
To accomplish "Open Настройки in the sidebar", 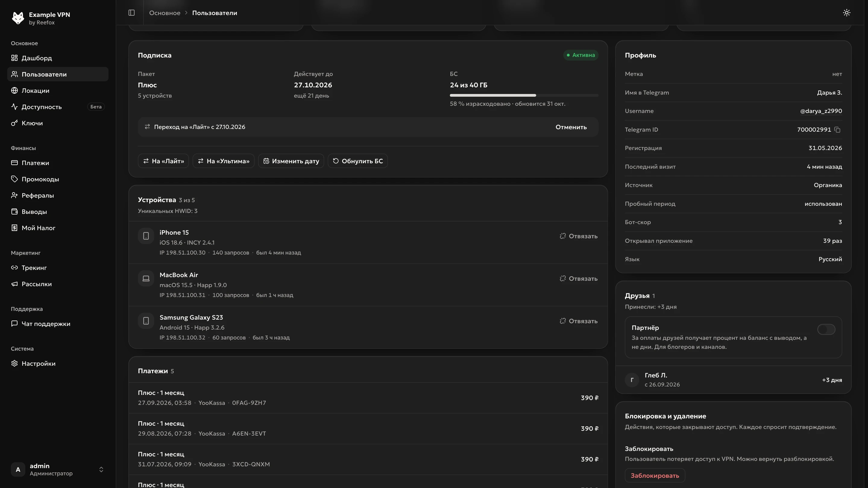I will click(58, 364).
